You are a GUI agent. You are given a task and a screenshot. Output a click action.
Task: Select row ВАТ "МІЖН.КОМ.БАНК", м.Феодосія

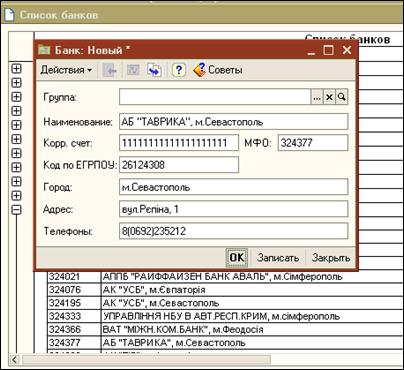(225, 329)
